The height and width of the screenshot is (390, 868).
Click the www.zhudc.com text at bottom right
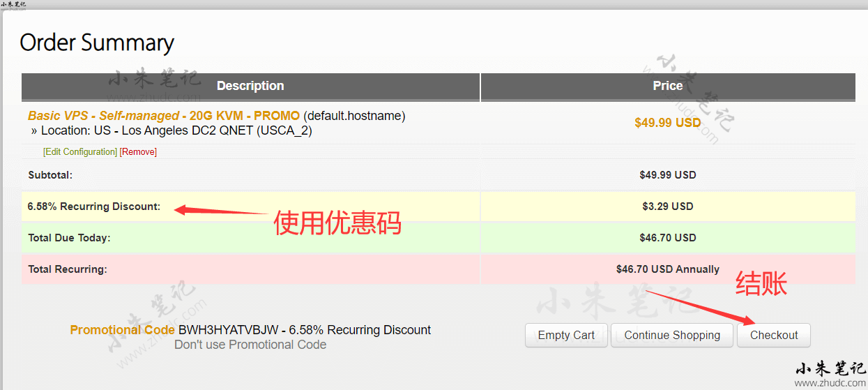tap(830, 383)
